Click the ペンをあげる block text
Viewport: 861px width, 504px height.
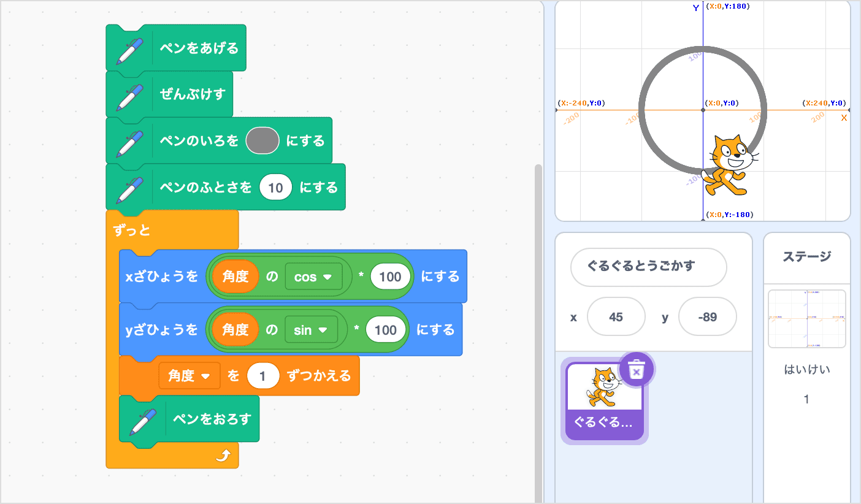click(199, 48)
